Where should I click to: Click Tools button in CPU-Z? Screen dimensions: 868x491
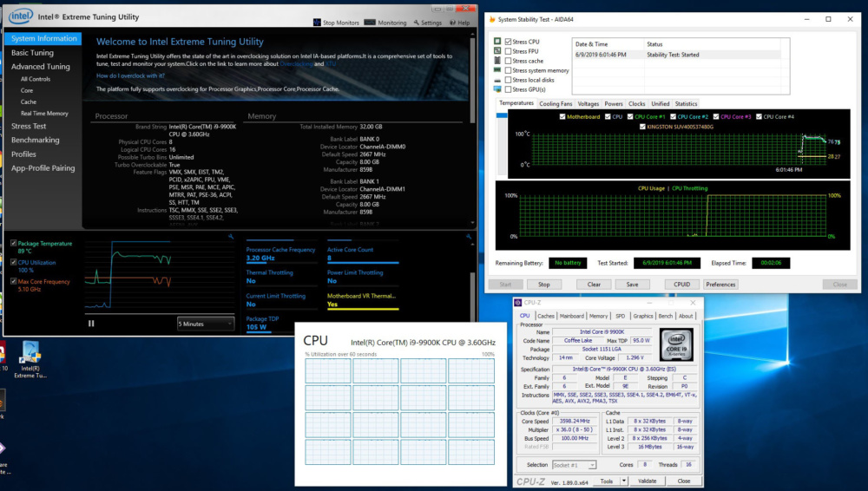[607, 481]
